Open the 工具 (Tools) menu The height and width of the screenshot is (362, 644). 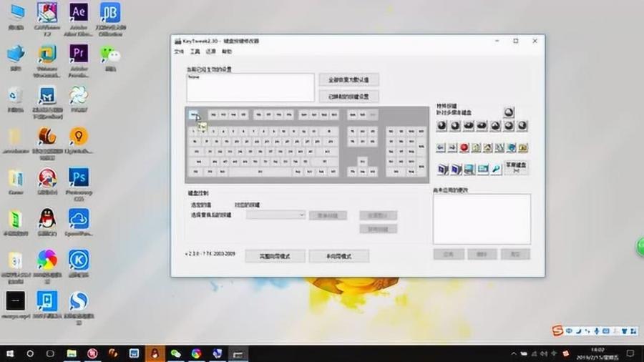pos(195,52)
